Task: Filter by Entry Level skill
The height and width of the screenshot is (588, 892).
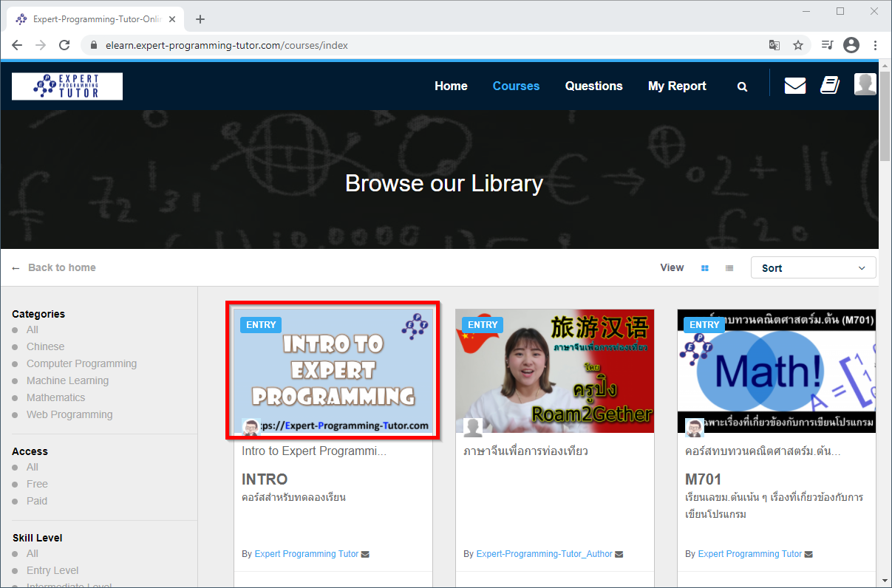Action: click(x=52, y=571)
